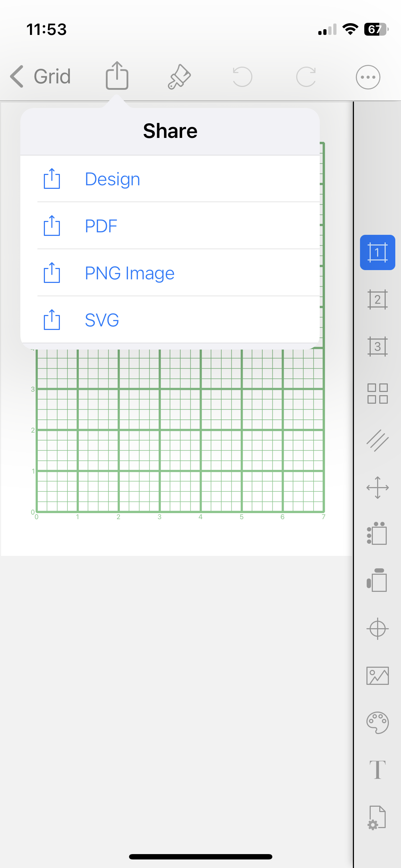Share the Design file

pyautogui.click(x=112, y=179)
